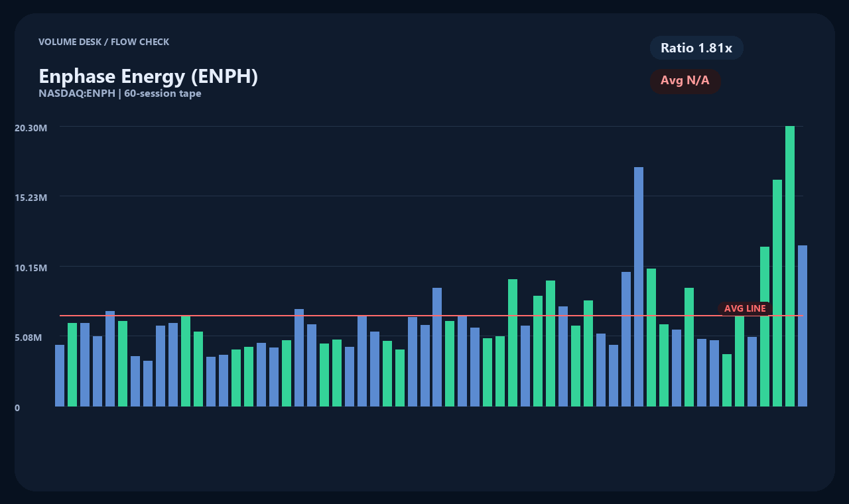This screenshot has width=849, height=504.
Task: Select the tall blue spike bar near 17M
Action: 639,286
